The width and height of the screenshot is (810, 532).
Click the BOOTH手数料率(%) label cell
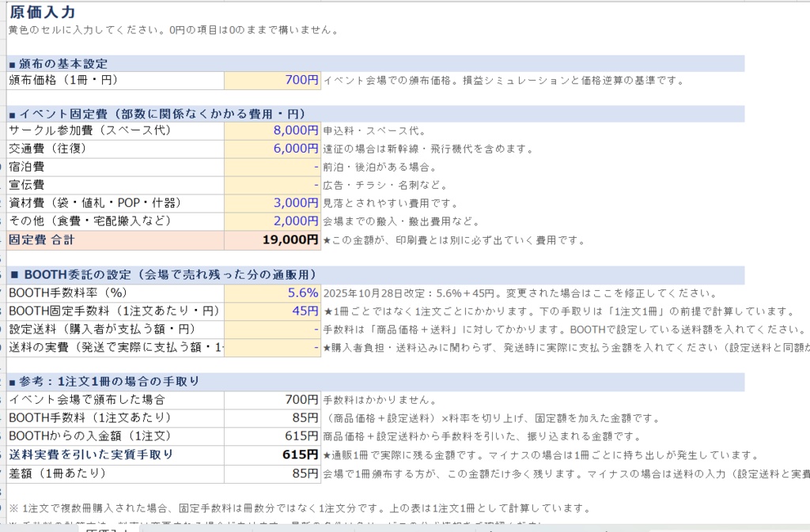[115, 293]
